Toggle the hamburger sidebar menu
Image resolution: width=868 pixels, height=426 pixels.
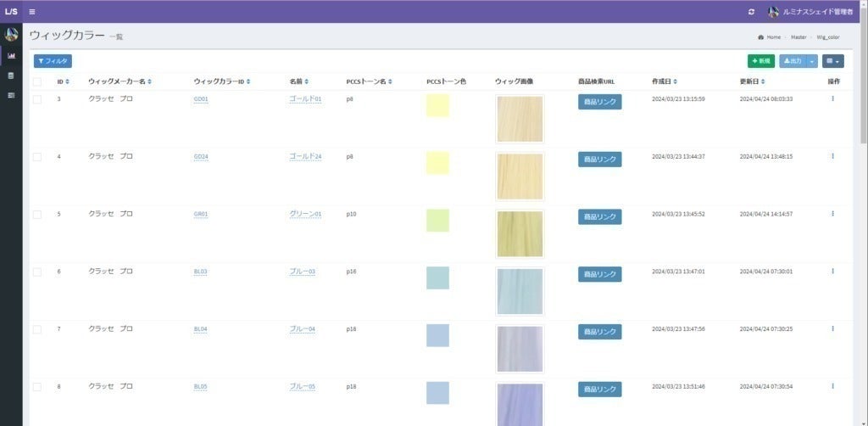click(32, 11)
